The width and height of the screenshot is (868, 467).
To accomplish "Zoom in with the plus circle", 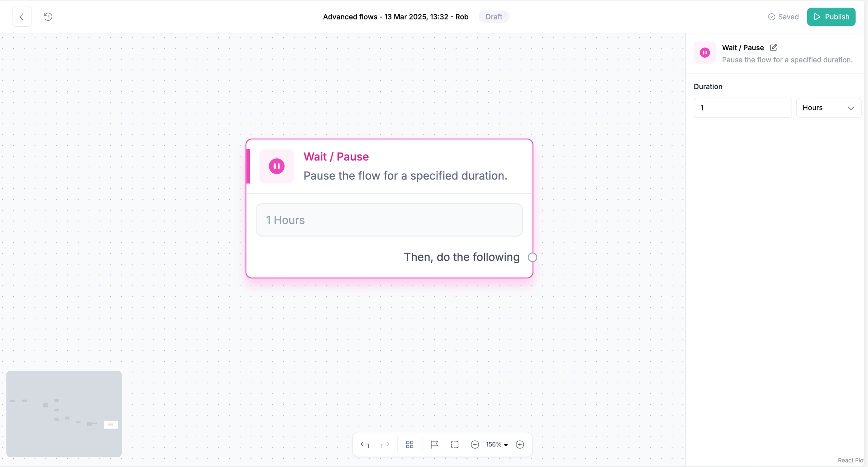I will (520, 445).
